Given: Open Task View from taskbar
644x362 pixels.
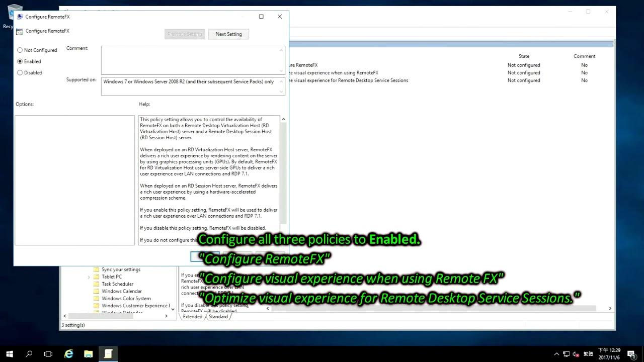Looking at the screenshot, I should (48, 354).
